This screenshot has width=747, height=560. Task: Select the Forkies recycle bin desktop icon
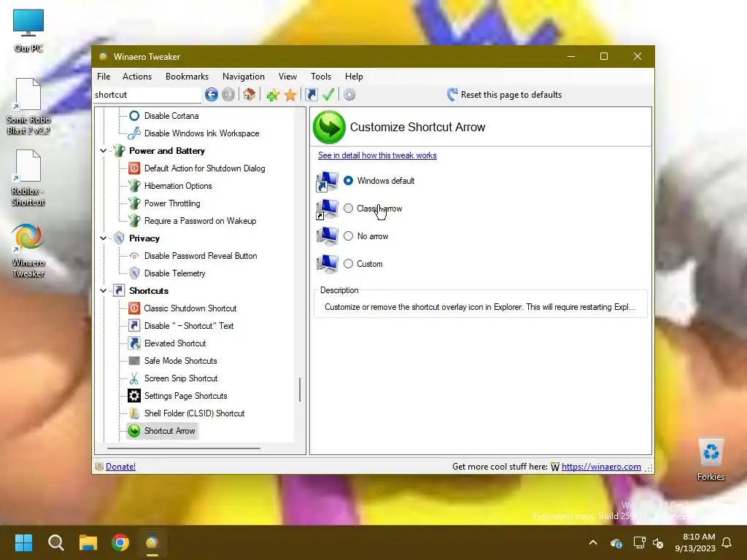coord(711,459)
